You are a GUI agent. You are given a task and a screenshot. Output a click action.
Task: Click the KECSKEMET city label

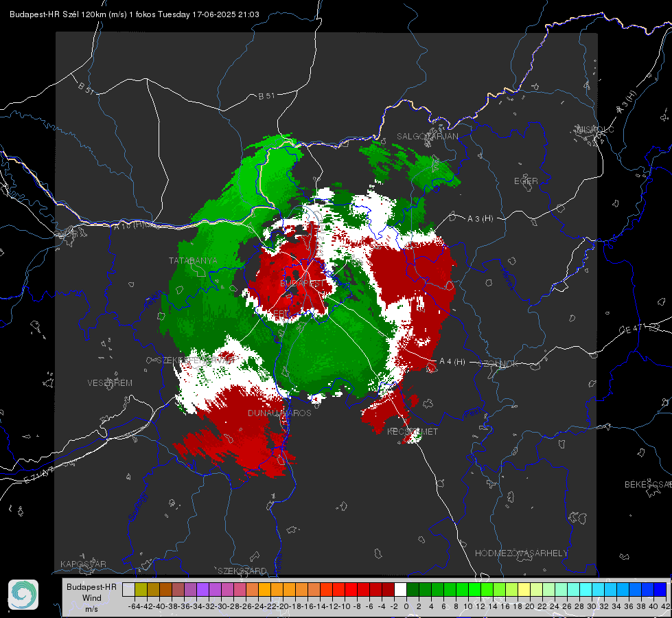click(x=413, y=431)
